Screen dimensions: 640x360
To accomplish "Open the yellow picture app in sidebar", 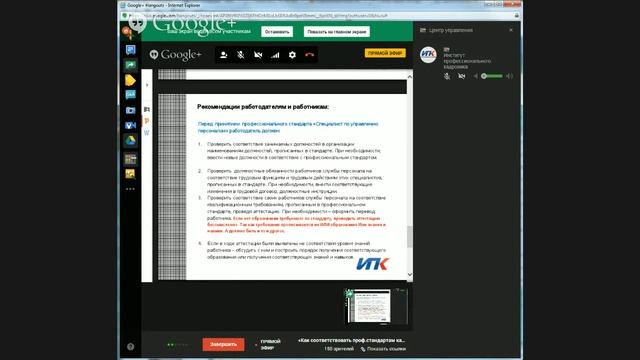I will tap(130, 174).
